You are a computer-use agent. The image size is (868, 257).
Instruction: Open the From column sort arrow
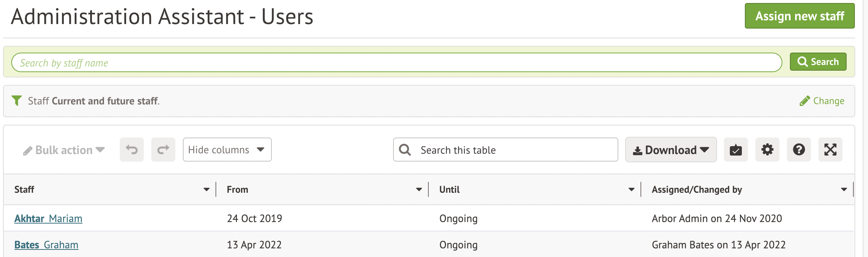tap(419, 189)
